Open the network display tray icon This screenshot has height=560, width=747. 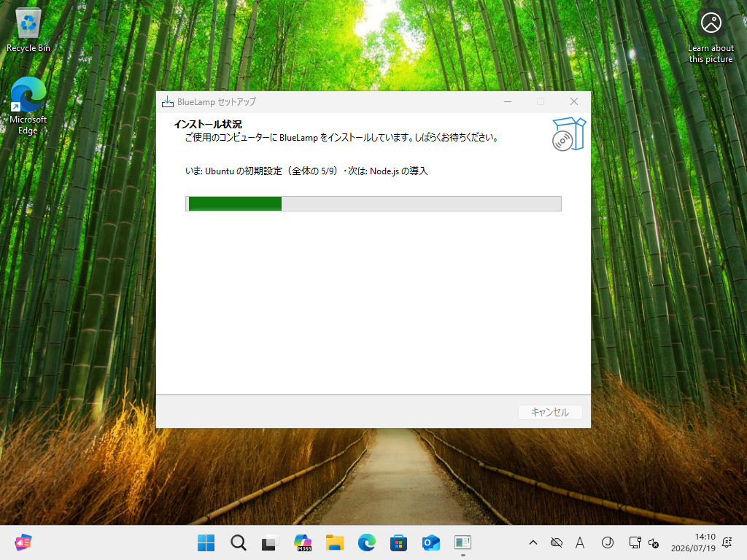click(x=635, y=542)
